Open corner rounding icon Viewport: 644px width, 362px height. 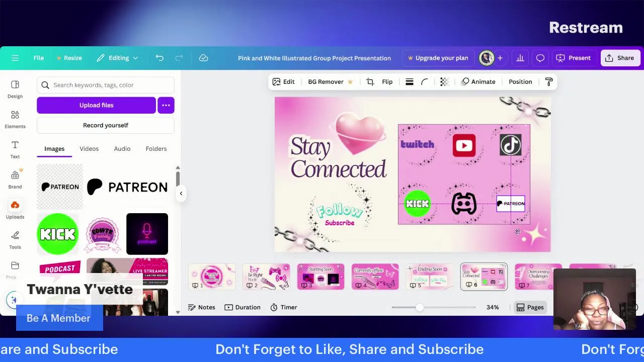(x=425, y=81)
